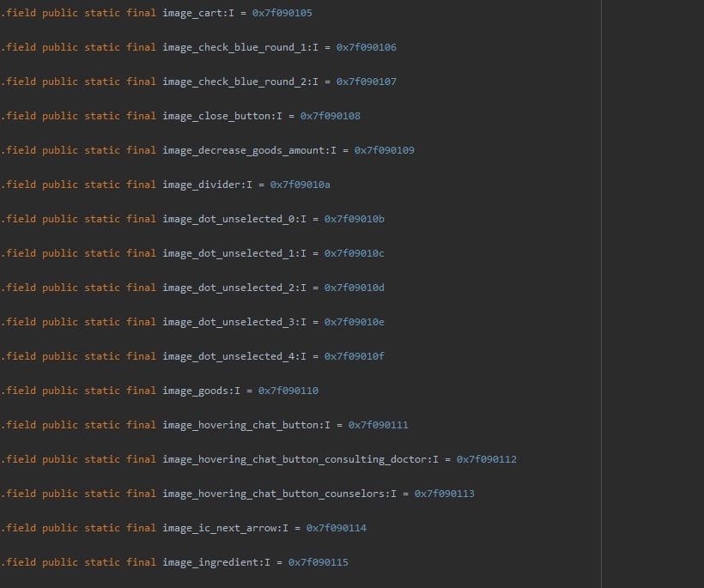Select the identifier image_dot_unselected_1
Viewport: 704px width, 588px height.
coord(228,253)
